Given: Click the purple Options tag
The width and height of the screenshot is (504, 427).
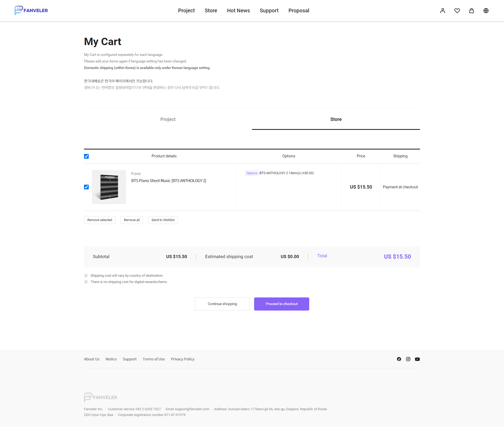Looking at the screenshot, I should [252, 173].
